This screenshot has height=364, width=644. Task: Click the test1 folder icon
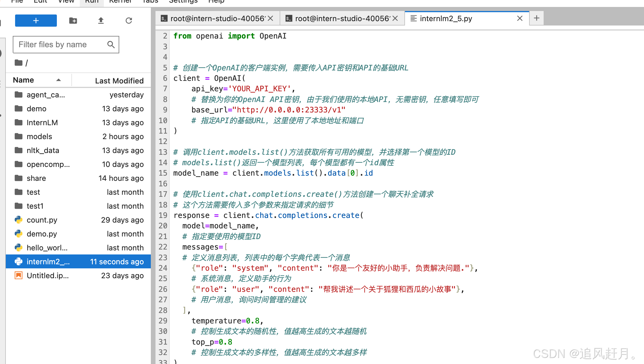pos(19,206)
